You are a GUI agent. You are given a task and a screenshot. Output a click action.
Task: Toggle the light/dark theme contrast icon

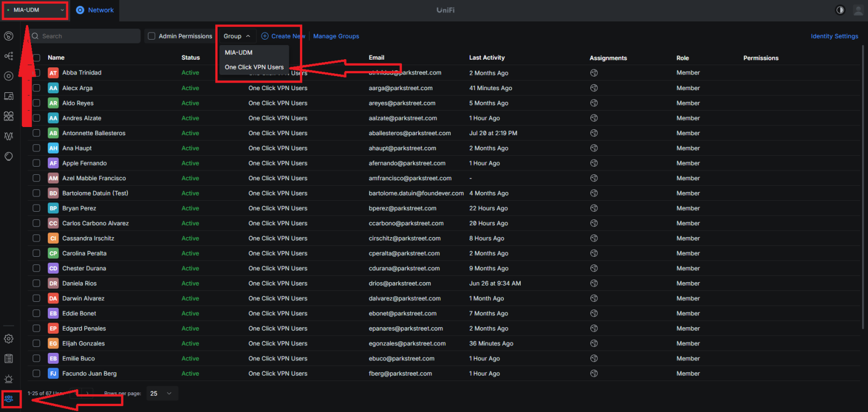[x=840, y=10]
